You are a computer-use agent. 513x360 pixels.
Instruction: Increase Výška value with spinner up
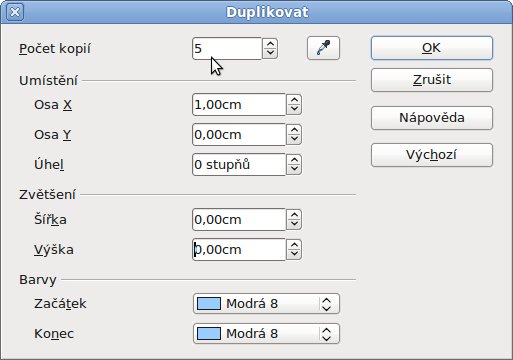(x=294, y=245)
